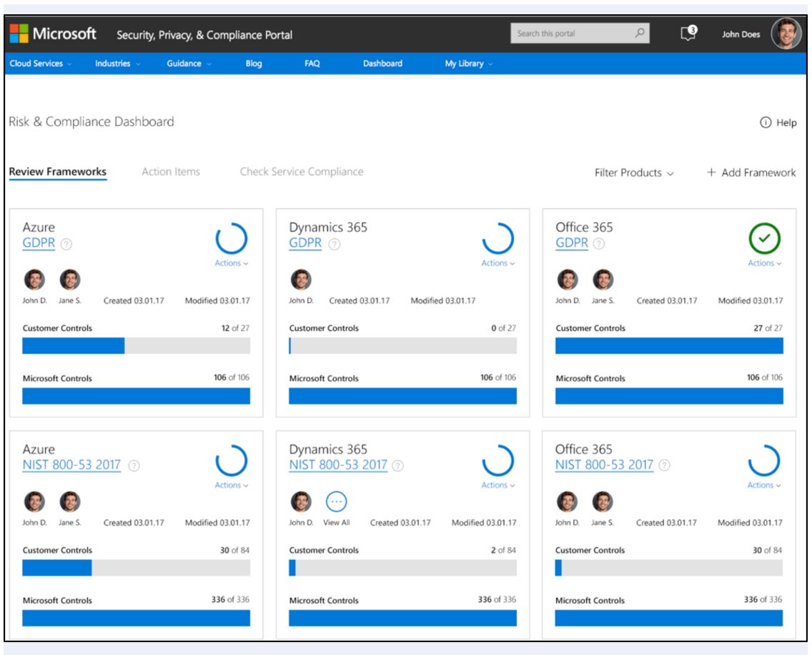
Task: Open Actions dropdown on Office 365 NIST card
Action: coord(764,485)
